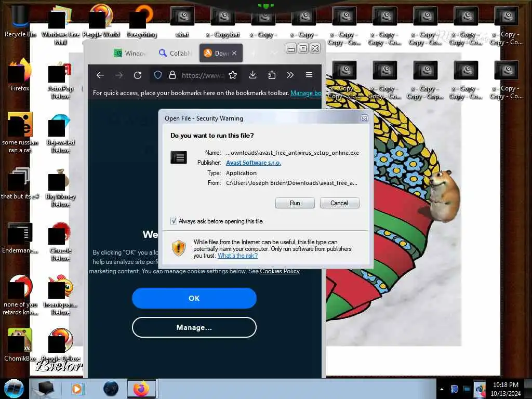
Task: Click the Firefox forward arrow
Action: tap(119, 75)
